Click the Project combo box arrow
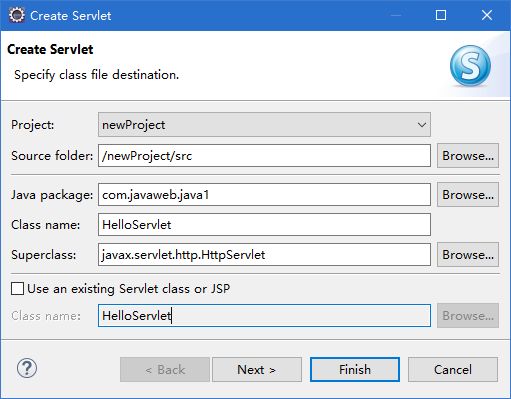Viewport: 511px width, 399px height. point(422,125)
